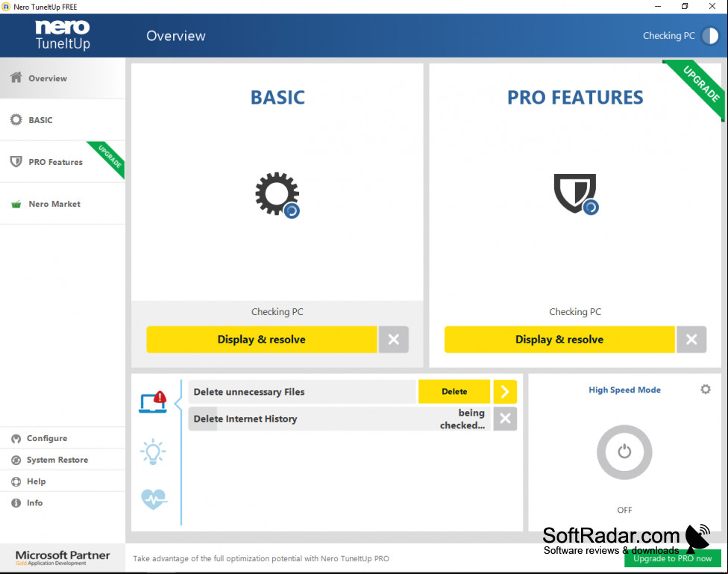Click the Delete Internet History row

[x=339, y=419]
